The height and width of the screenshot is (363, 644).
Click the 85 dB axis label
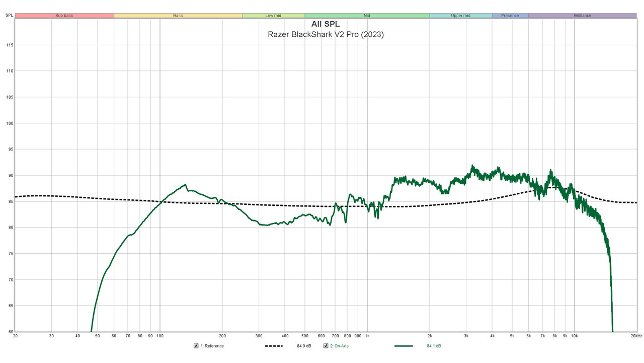click(x=11, y=201)
